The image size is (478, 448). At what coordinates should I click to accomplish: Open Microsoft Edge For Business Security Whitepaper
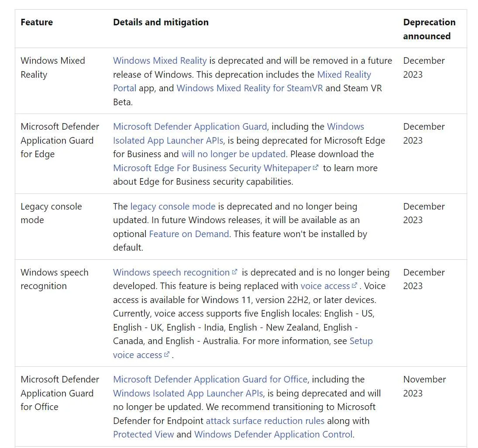212,168
